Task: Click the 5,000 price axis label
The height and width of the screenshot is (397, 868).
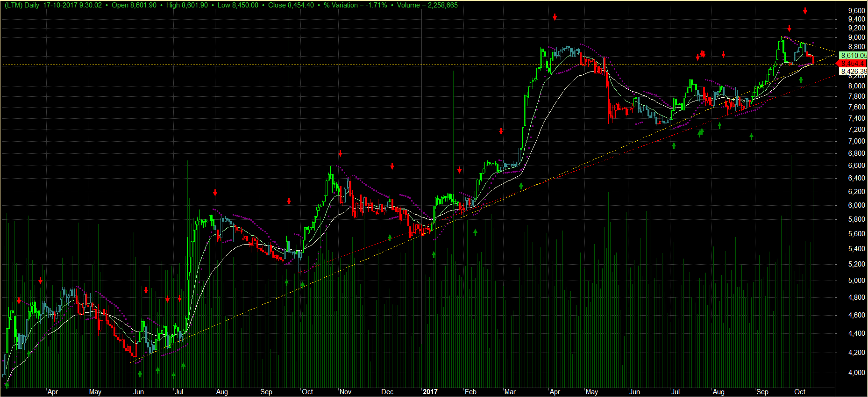Action: pyautogui.click(x=856, y=281)
